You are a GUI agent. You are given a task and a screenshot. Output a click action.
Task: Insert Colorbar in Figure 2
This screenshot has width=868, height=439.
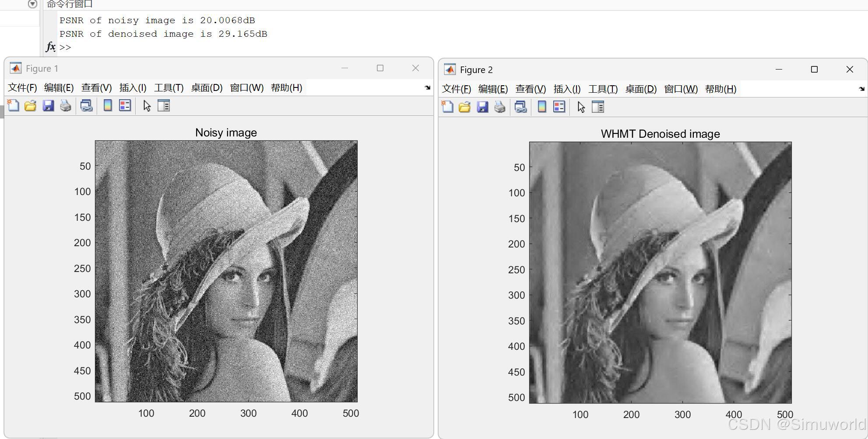coord(541,107)
